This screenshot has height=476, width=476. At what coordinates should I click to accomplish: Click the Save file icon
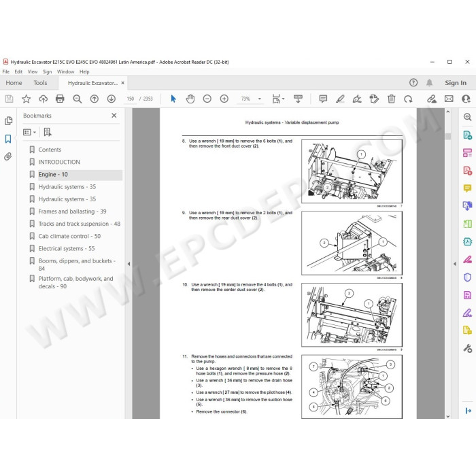click(x=9, y=99)
